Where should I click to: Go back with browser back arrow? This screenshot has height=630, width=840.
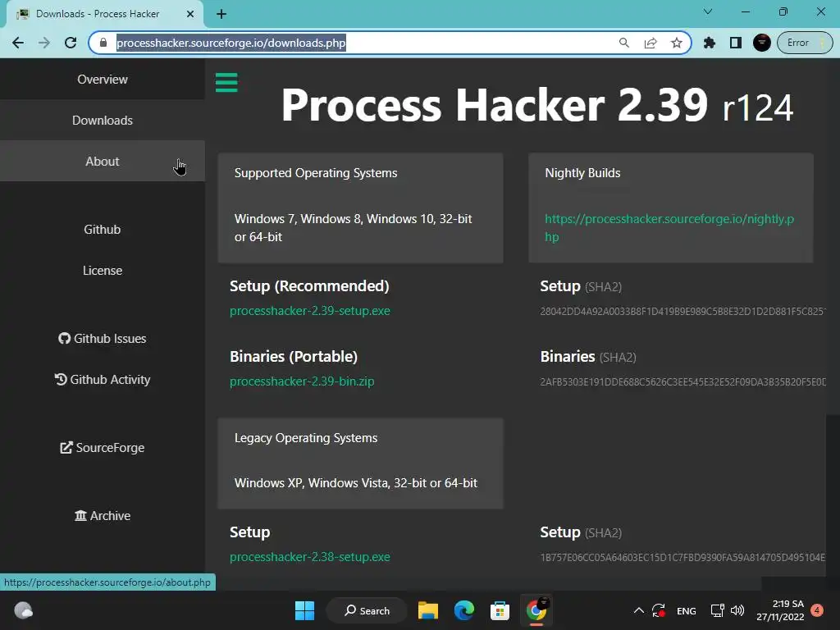(x=18, y=43)
